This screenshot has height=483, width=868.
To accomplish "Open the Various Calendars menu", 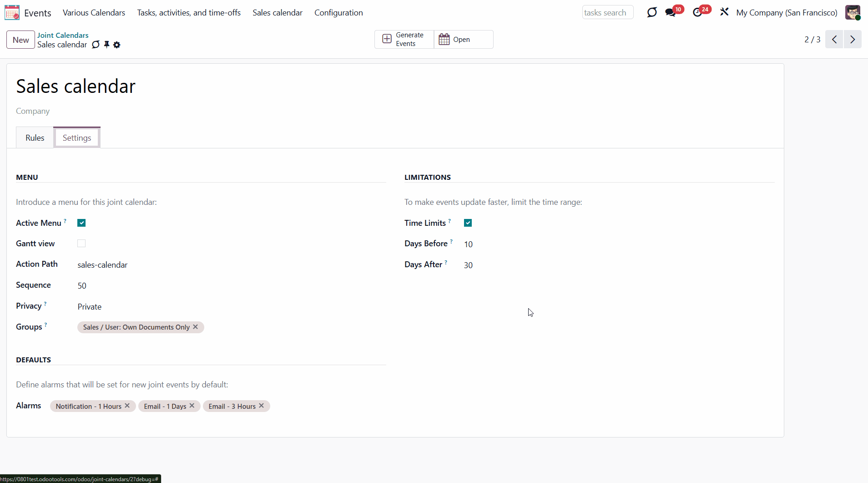I will [x=94, y=13].
